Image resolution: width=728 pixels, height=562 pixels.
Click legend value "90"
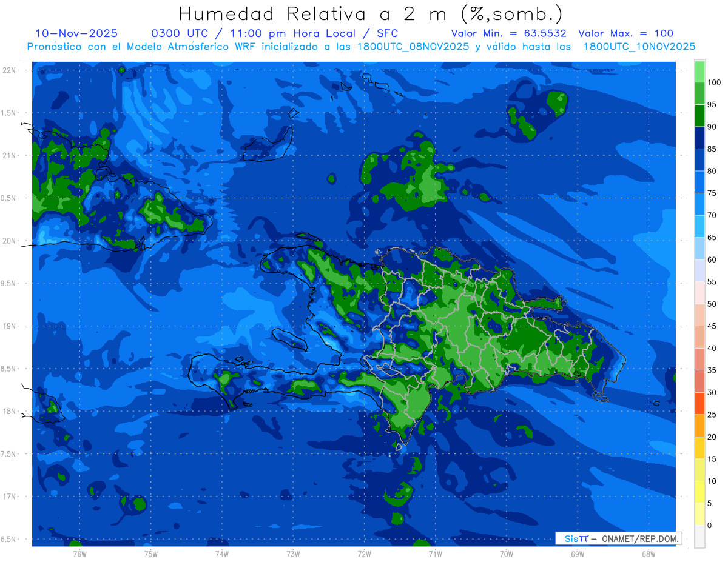click(712, 127)
